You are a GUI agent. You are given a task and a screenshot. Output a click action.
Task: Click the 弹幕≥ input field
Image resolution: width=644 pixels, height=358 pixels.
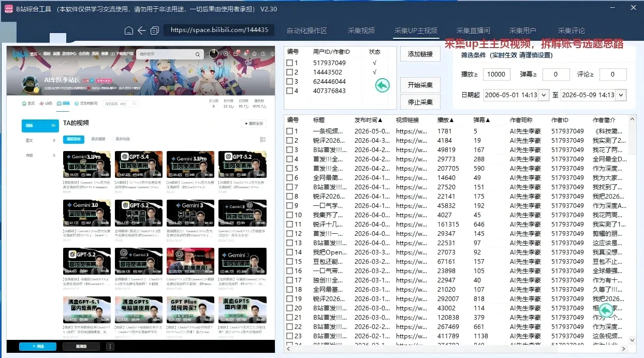click(556, 74)
